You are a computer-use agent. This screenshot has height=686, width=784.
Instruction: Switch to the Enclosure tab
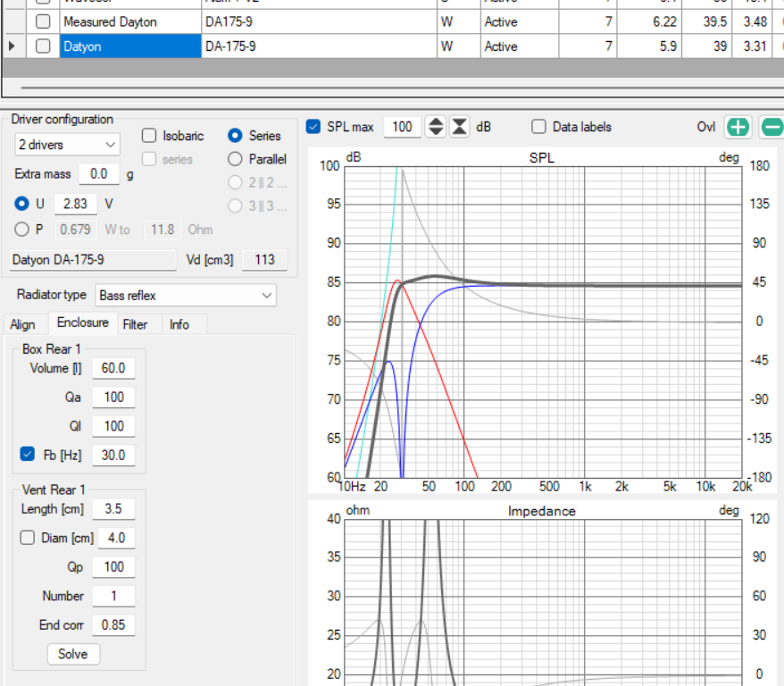click(83, 322)
